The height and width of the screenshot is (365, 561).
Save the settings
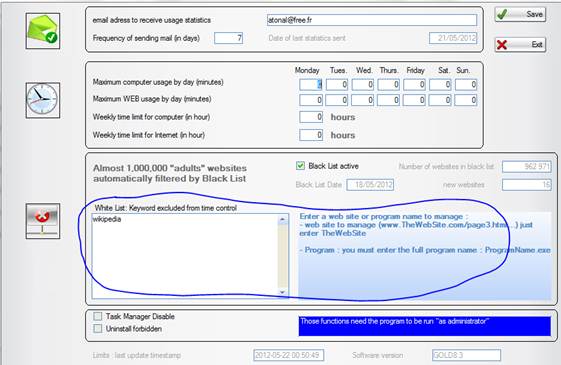point(520,15)
